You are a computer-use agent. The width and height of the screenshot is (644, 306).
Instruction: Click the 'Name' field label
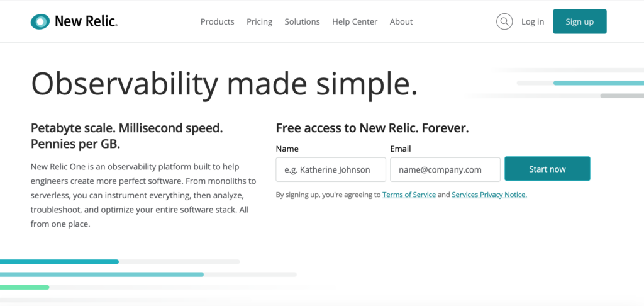(x=287, y=149)
